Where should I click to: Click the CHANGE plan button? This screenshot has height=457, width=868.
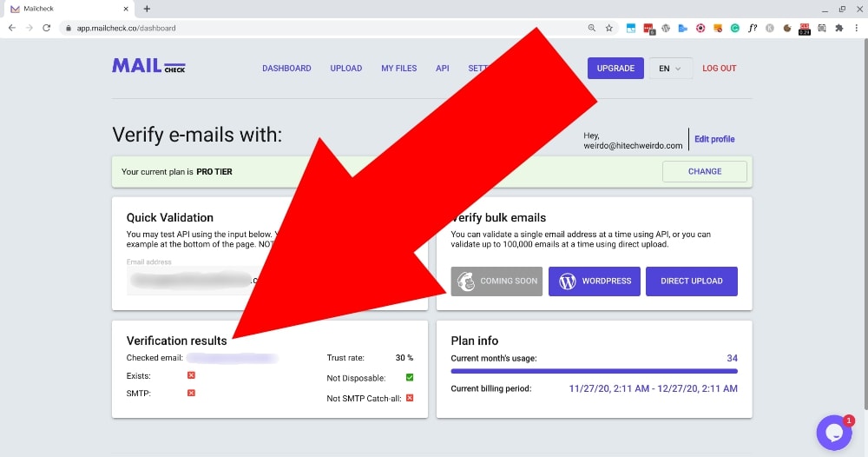pyautogui.click(x=705, y=172)
